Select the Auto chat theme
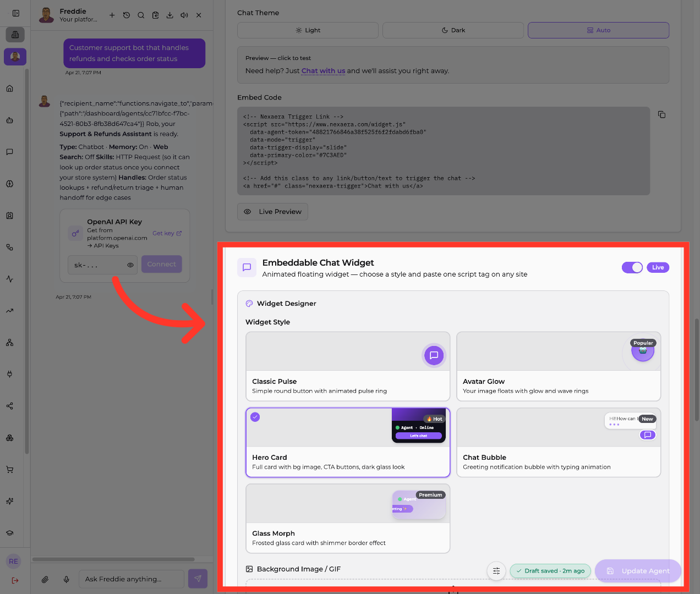700x594 pixels. point(598,30)
